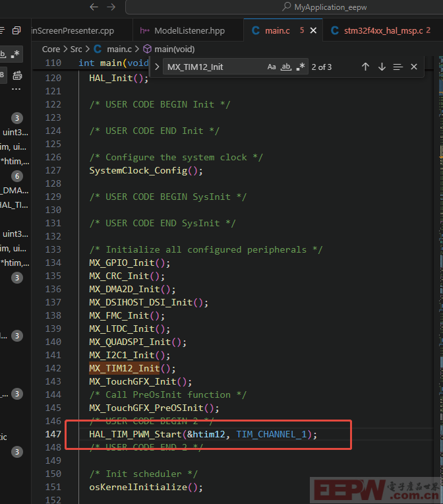Click the 'Configure the system clock' comment
The image size is (443, 504).
[x=176, y=157]
